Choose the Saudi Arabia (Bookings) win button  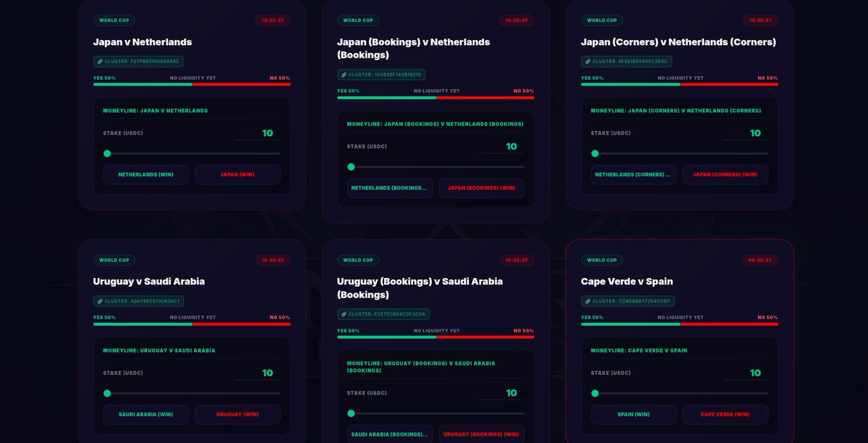(x=390, y=434)
